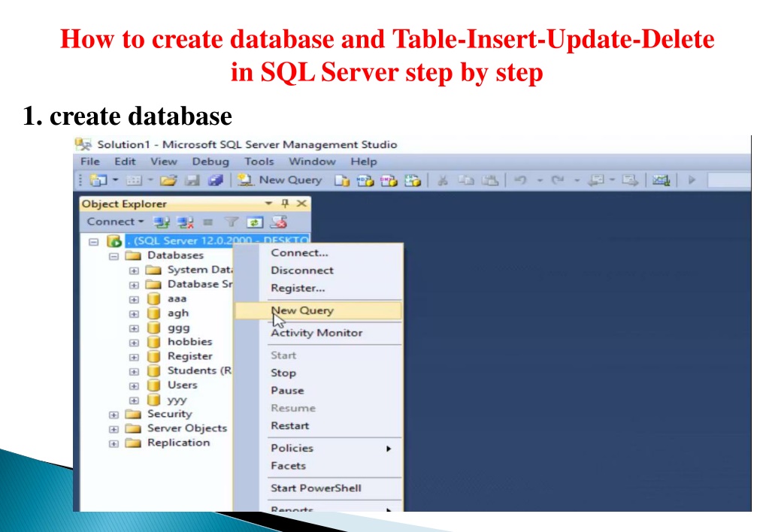The height and width of the screenshot is (532, 769).
Task: Open the Object Explorer window position dropdown
Action: coord(268,203)
